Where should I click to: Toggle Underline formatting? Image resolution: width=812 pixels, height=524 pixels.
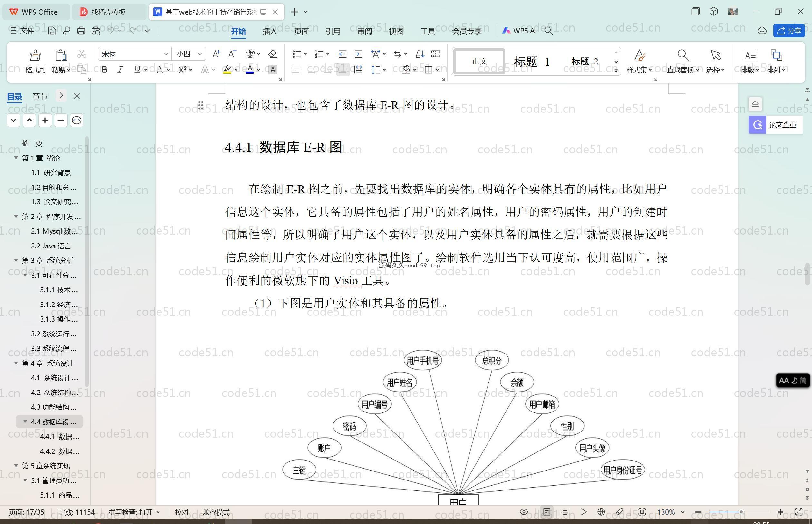(x=137, y=69)
